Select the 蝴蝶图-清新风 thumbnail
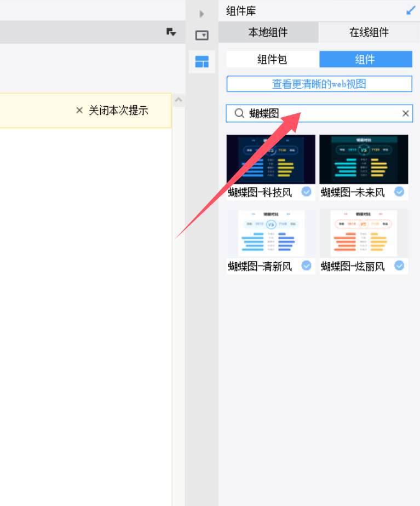 point(271,233)
